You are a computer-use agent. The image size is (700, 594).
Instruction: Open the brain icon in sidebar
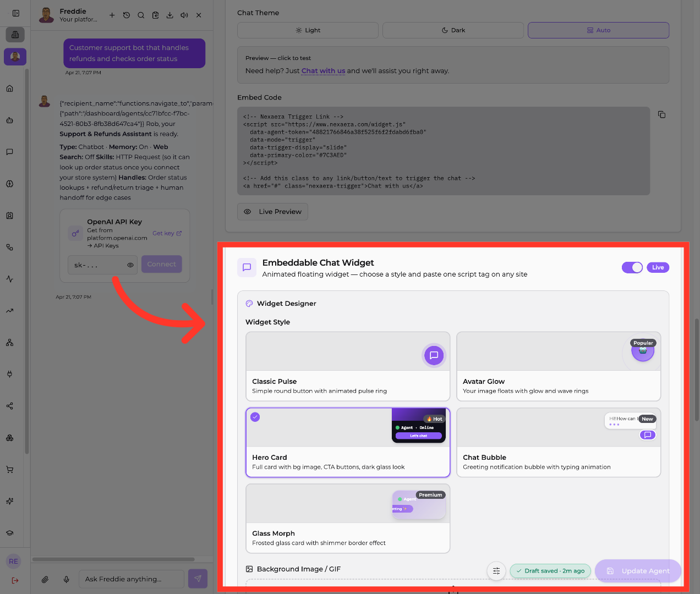(10, 184)
